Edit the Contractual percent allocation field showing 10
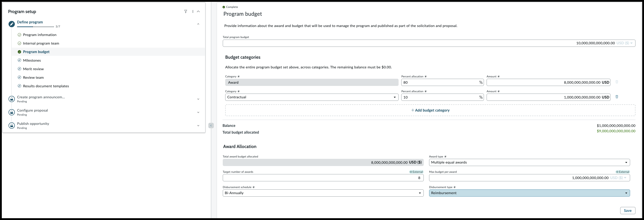 (443, 97)
